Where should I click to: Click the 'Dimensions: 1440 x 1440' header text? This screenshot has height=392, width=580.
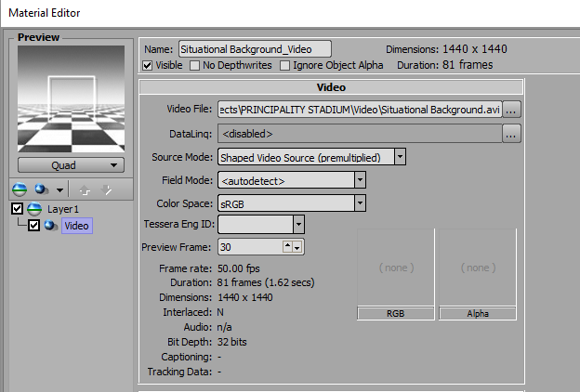[446, 49]
